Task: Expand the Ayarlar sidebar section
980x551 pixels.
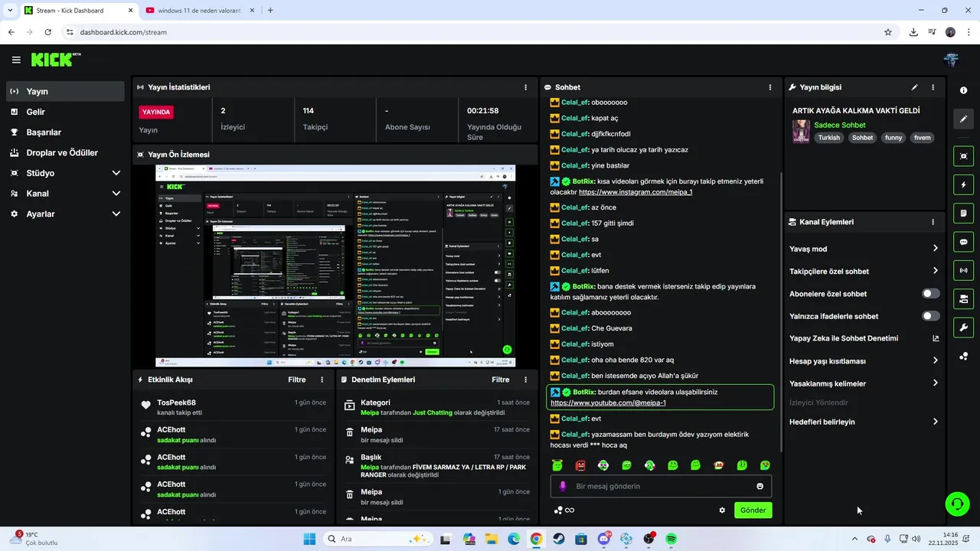Action: [x=116, y=214]
